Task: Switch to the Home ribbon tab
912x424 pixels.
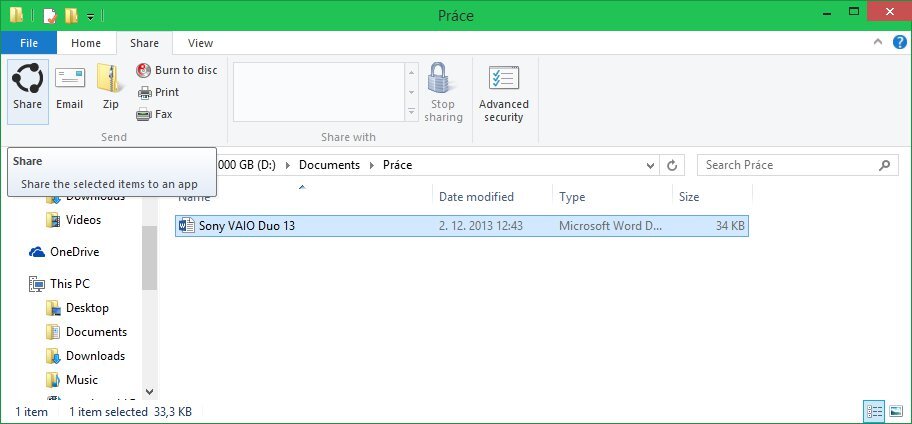Action: (86, 43)
